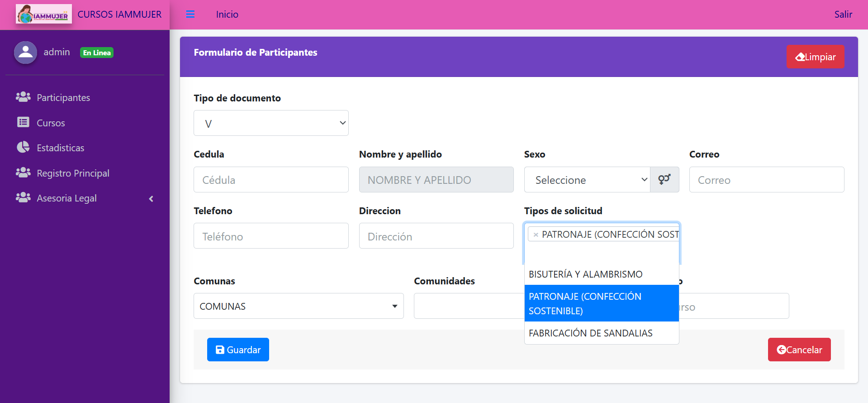
Task: Click the Participantes group icon in sidebar
Action: click(x=23, y=97)
